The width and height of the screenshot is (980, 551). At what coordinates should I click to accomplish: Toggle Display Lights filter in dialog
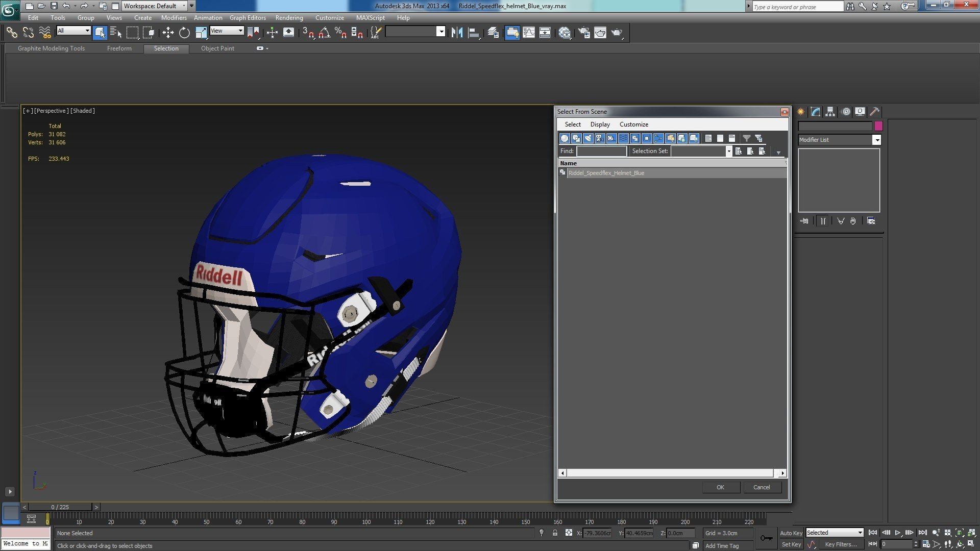tap(588, 138)
